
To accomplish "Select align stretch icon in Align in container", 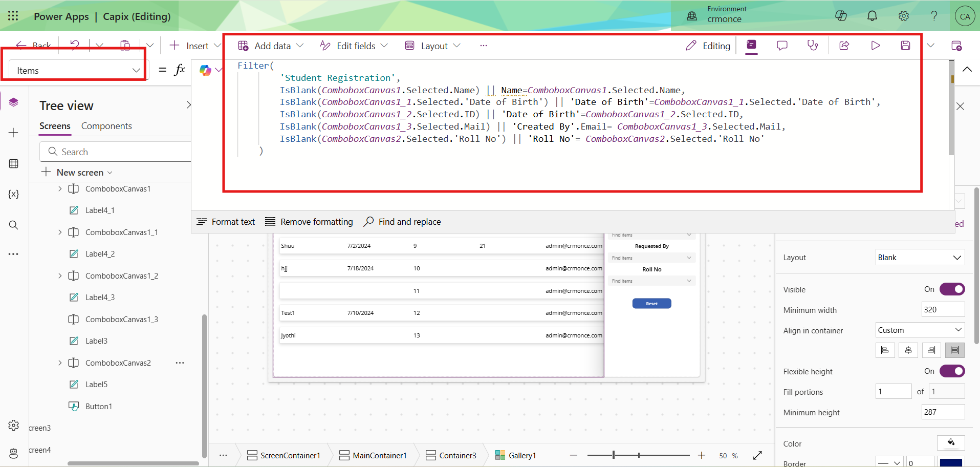I will 955,350.
